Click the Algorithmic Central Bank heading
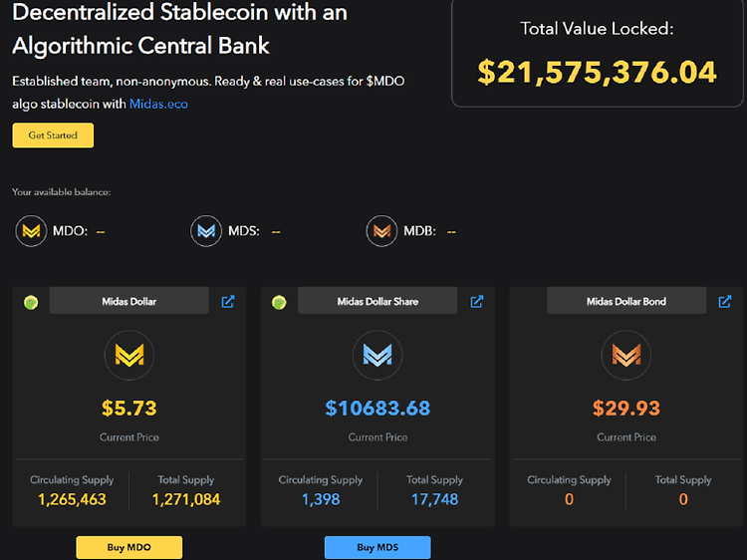The height and width of the screenshot is (560, 747). click(141, 46)
